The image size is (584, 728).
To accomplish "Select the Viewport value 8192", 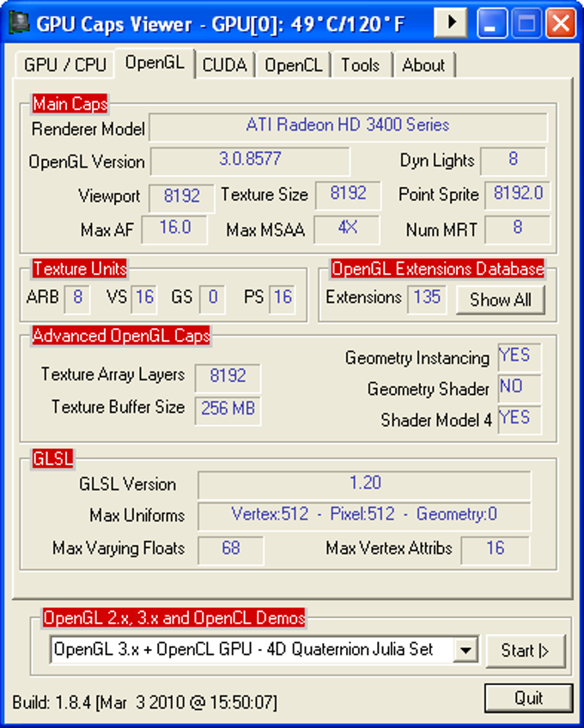I will [182, 197].
